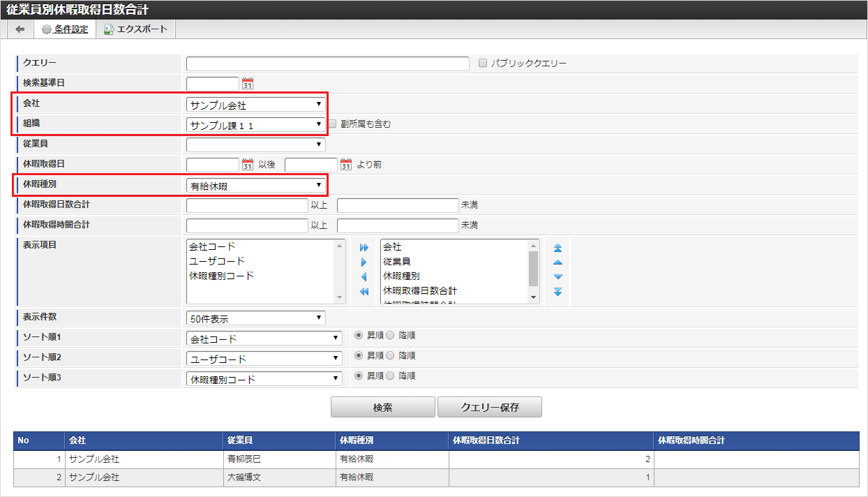
Task: Check the 副所属も含む option
Action: coord(334,124)
